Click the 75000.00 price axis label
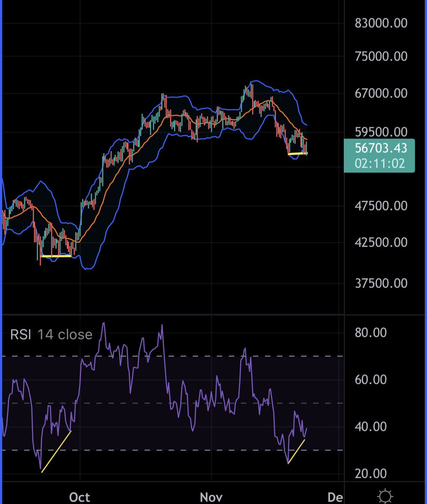The width and height of the screenshot is (427, 504). pos(381,56)
